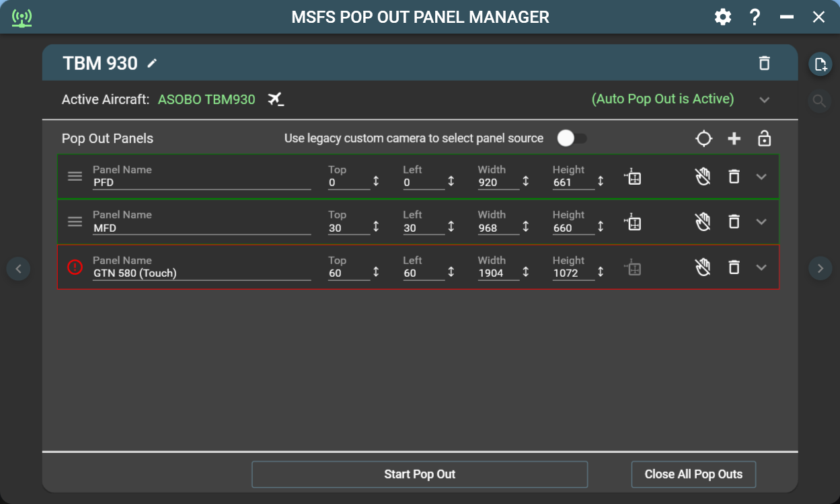
Task: Toggle the lock panels padlock icon
Action: (x=764, y=138)
